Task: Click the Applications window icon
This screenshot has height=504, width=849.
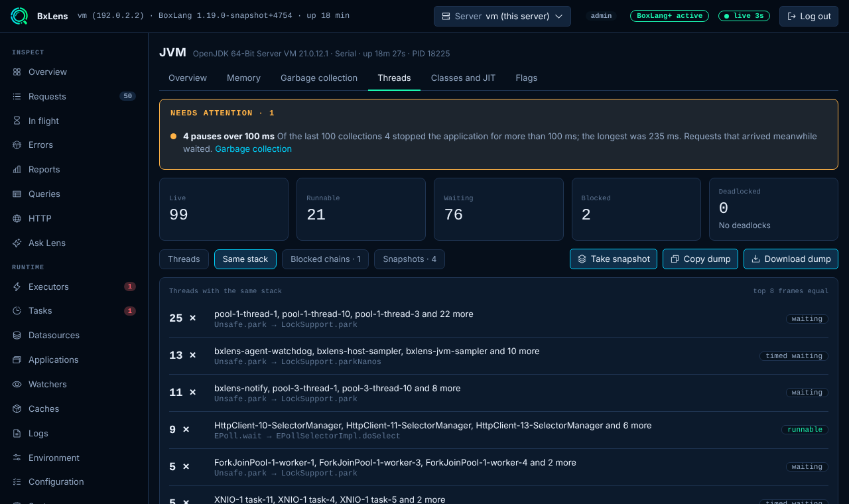Action: coord(17,359)
